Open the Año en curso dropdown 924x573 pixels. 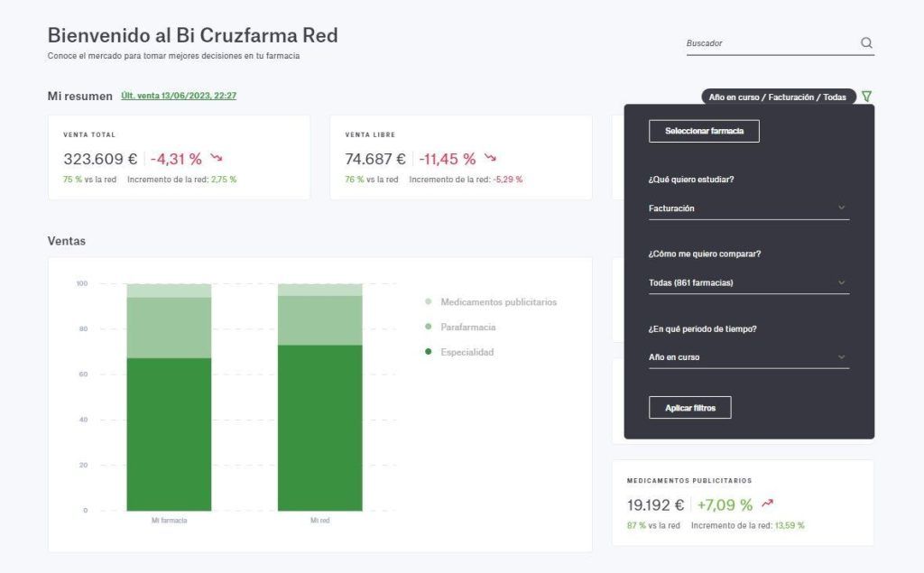[748, 357]
